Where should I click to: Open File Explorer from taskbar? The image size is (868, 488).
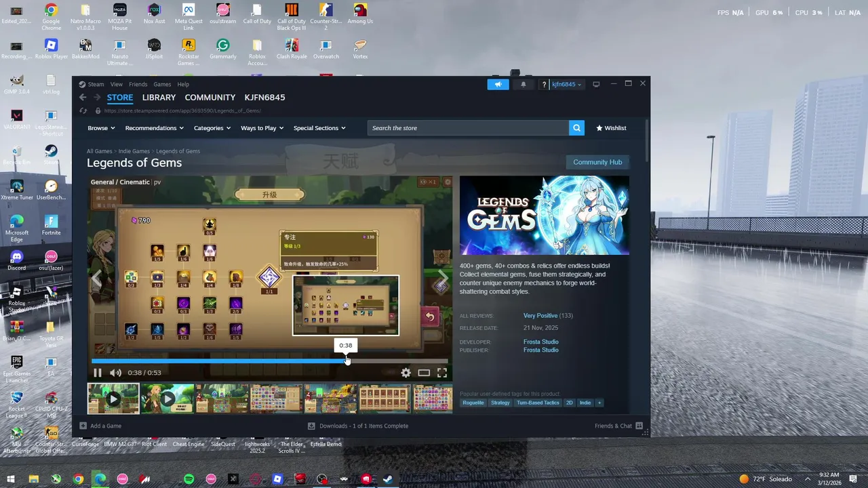(33, 479)
